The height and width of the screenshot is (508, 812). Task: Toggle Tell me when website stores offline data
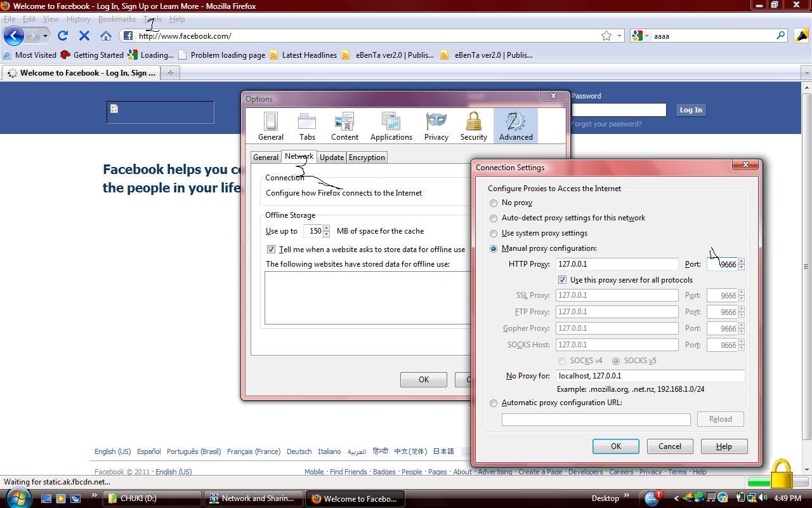click(x=271, y=250)
